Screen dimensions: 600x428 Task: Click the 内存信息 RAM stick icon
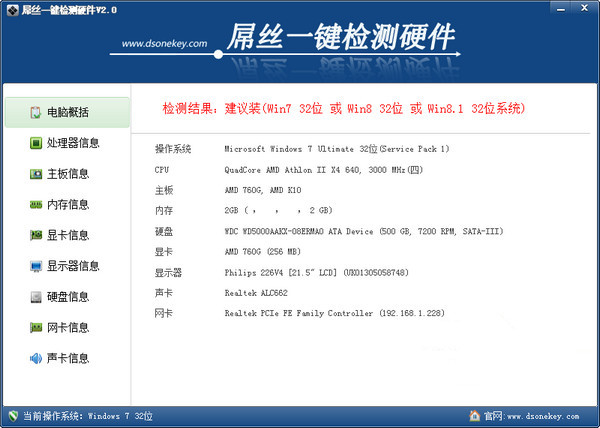pyautogui.click(x=36, y=205)
